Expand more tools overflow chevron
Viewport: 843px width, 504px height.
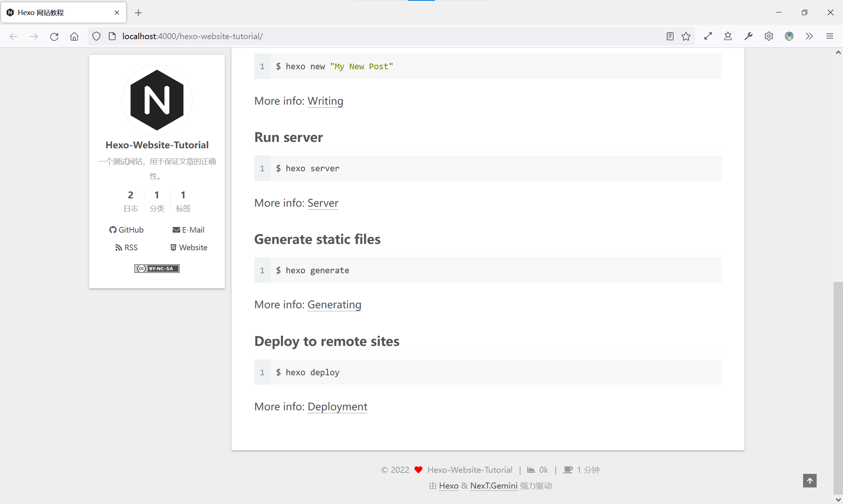[x=809, y=36]
